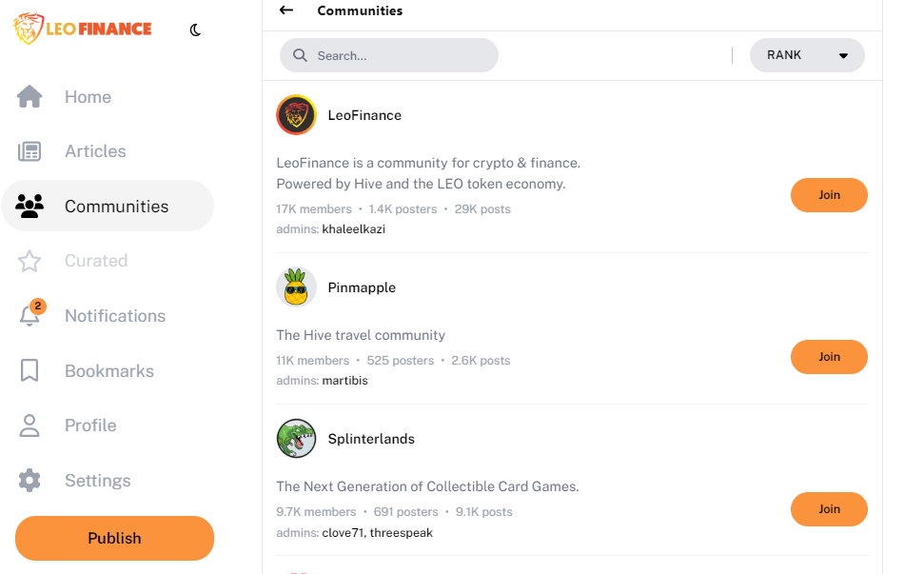
Task: Click the Publish button
Action: [x=114, y=538]
